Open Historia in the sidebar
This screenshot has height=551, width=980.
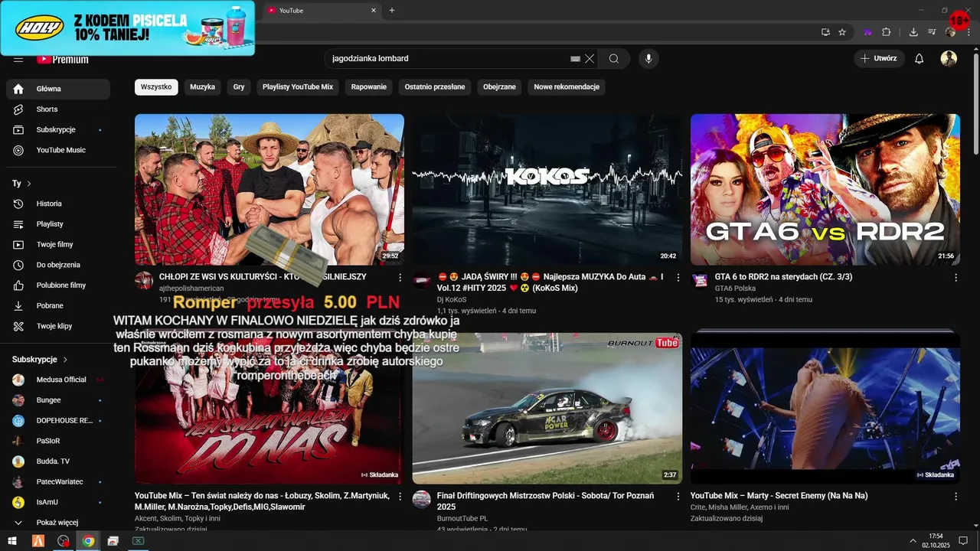pos(58,204)
